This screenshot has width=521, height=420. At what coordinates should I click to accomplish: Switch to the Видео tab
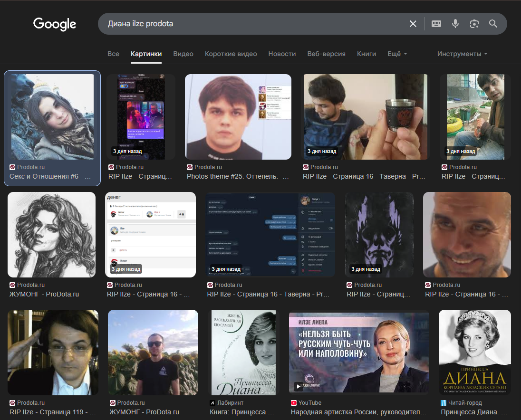[183, 54]
